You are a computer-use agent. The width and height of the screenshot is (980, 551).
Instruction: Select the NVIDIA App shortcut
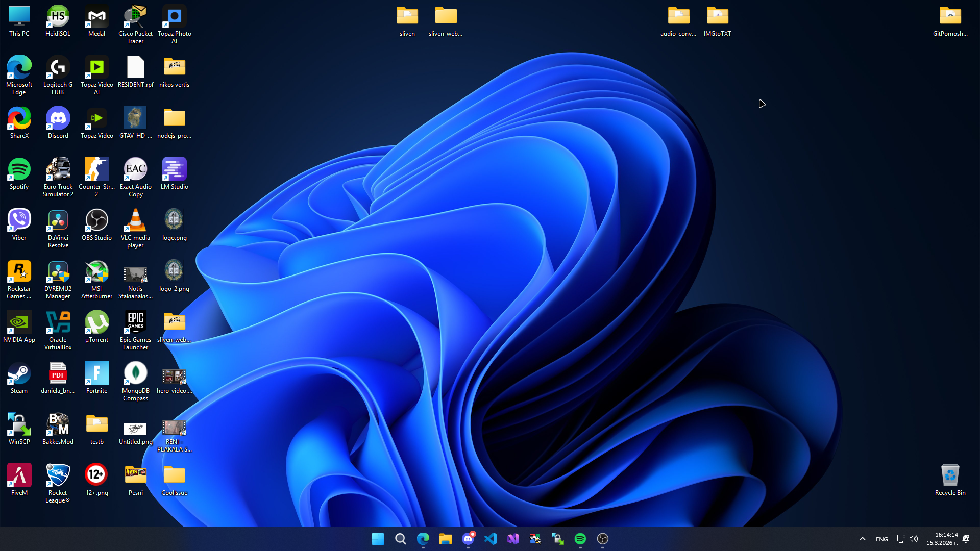pyautogui.click(x=19, y=328)
